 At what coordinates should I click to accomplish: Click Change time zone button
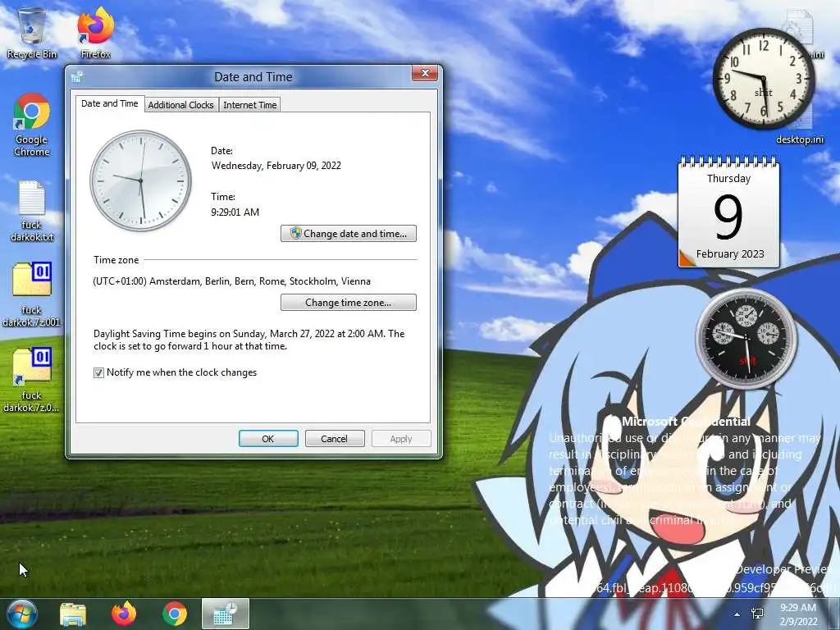(348, 303)
